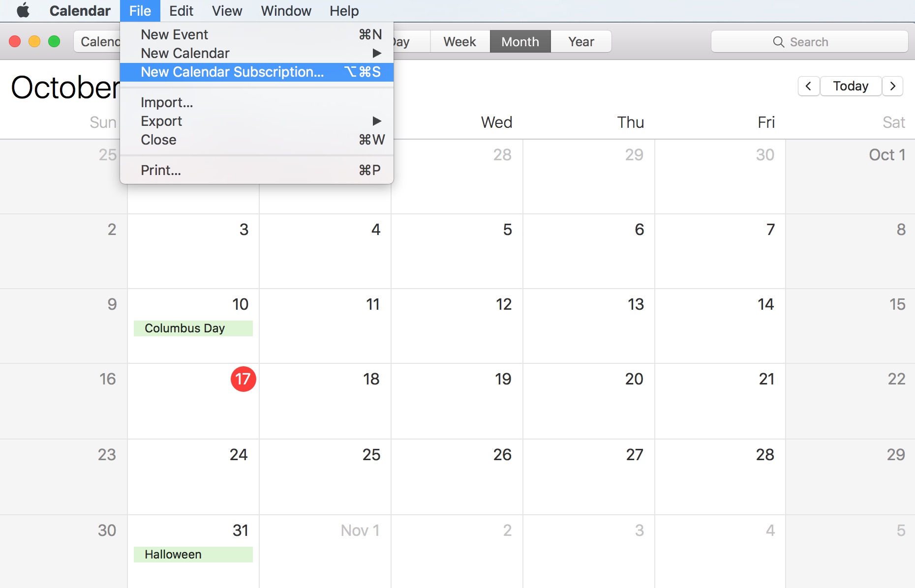Select October 19 date cell
The height and width of the screenshot is (588, 915).
[x=457, y=401]
